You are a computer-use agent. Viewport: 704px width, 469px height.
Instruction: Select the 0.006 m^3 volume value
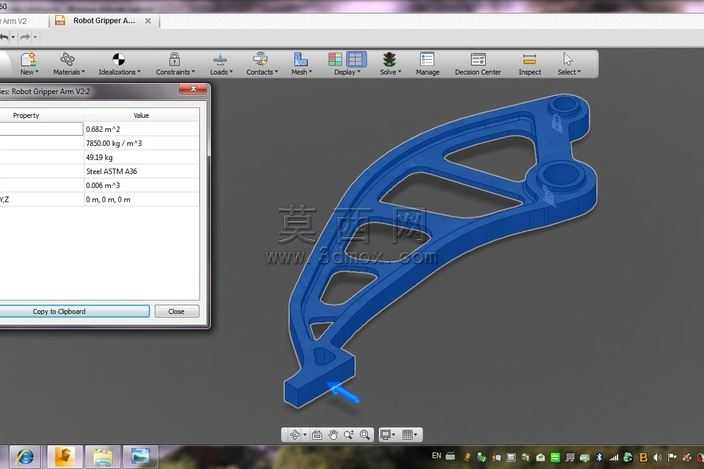(x=103, y=185)
